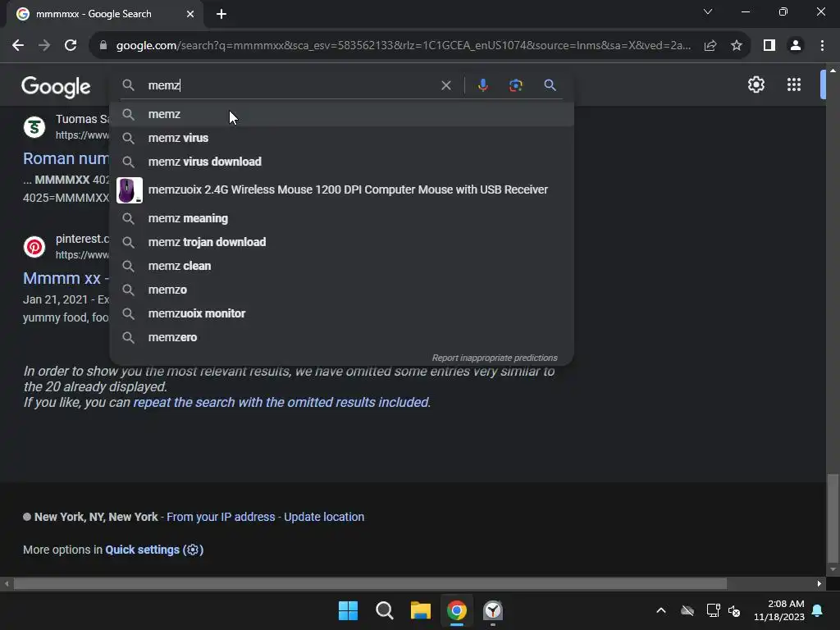This screenshot has height=630, width=840.
Task: Click Update location
Action: pyautogui.click(x=324, y=517)
